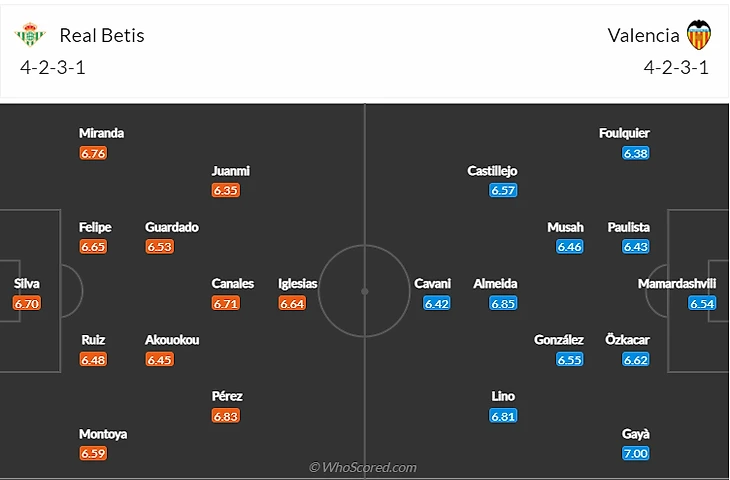Viewport: 730px width, 480px height.
Task: Select Cavani on the pitch
Action: click(x=432, y=284)
